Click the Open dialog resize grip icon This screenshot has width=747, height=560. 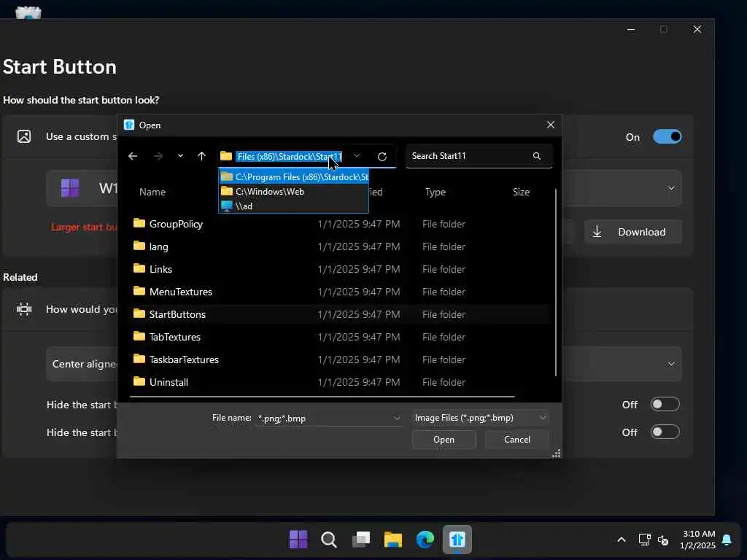(x=556, y=454)
